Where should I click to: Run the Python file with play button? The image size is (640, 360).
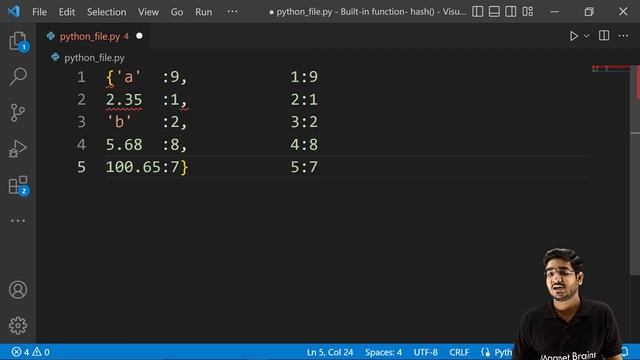click(x=573, y=36)
